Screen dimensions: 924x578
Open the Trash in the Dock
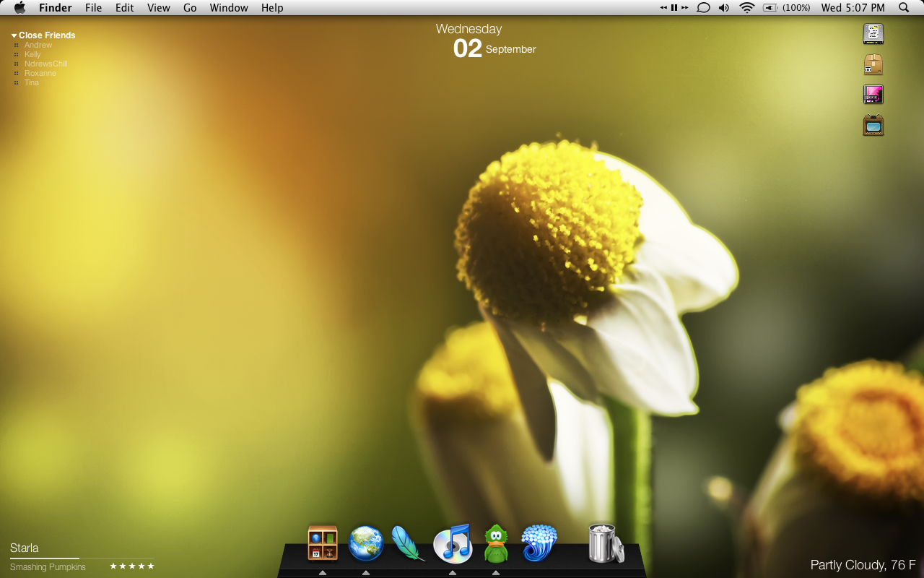pyautogui.click(x=606, y=543)
